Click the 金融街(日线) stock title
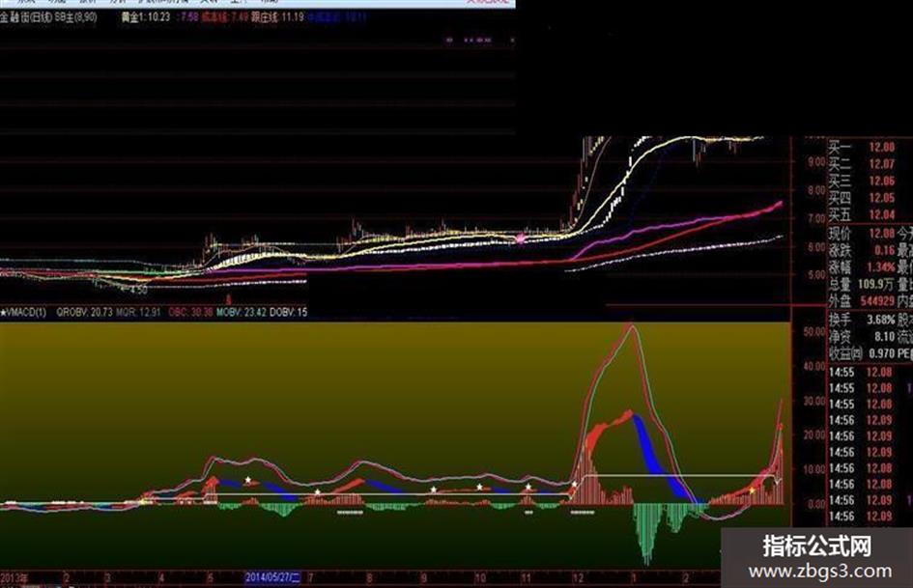Image resolution: width=913 pixels, height=588 pixels. pyautogui.click(x=26, y=17)
